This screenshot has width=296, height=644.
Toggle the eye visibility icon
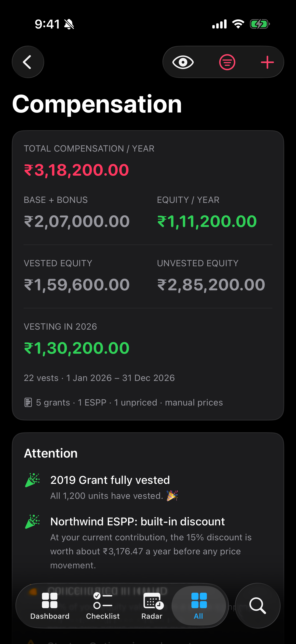pyautogui.click(x=183, y=62)
